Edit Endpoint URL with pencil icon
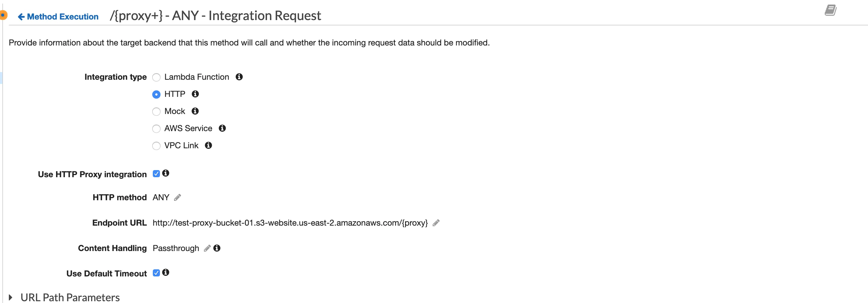 (x=436, y=223)
